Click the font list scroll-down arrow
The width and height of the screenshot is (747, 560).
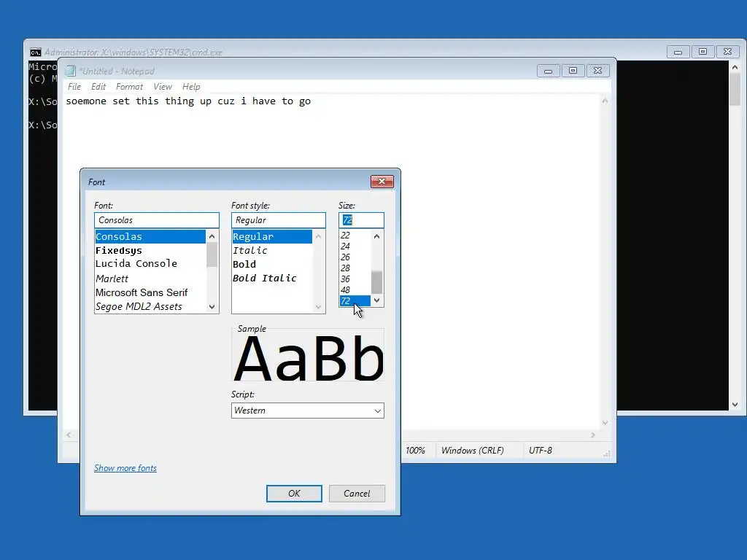[212, 307]
